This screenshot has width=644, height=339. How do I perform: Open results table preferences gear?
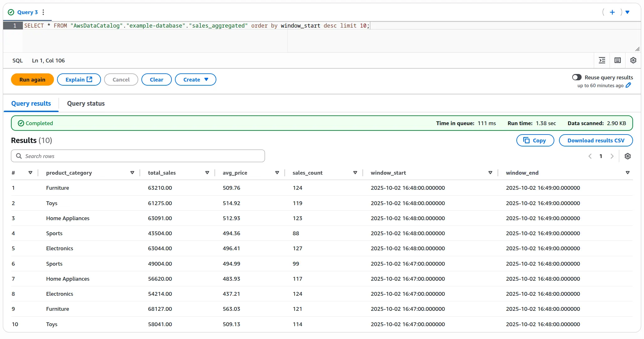pyautogui.click(x=628, y=156)
